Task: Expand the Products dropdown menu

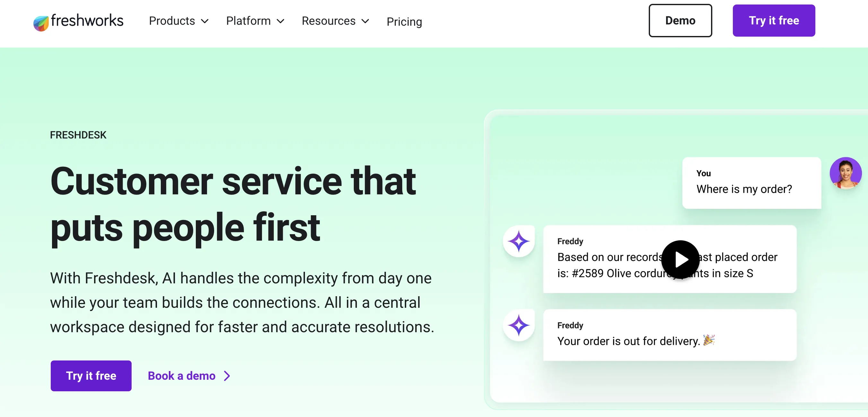Action: point(178,21)
